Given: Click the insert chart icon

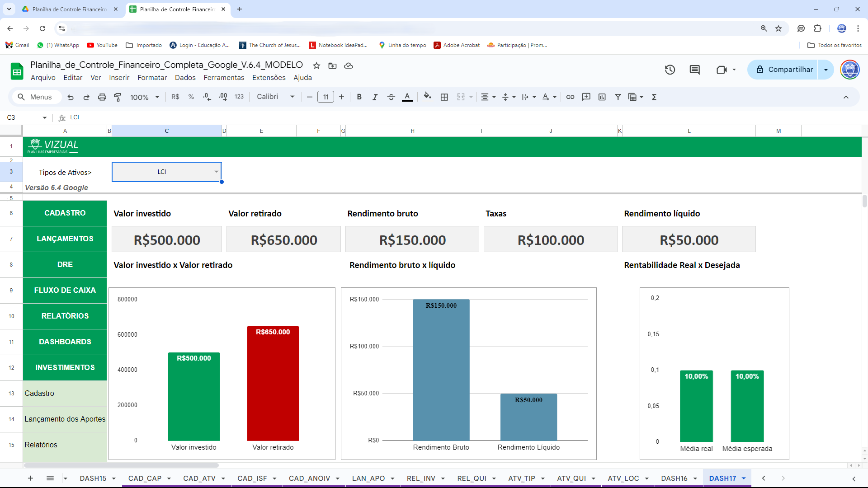Looking at the screenshot, I should tap(602, 97).
